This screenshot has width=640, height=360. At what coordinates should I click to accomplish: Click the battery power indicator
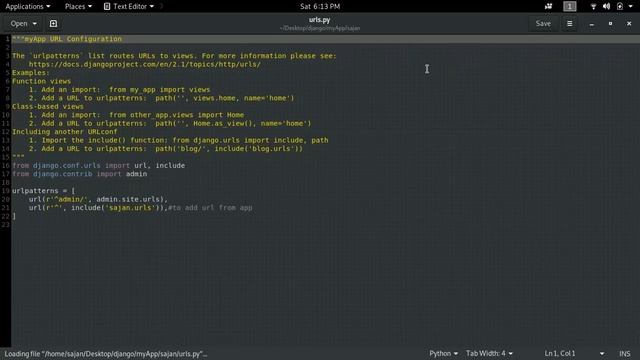(x=620, y=6)
